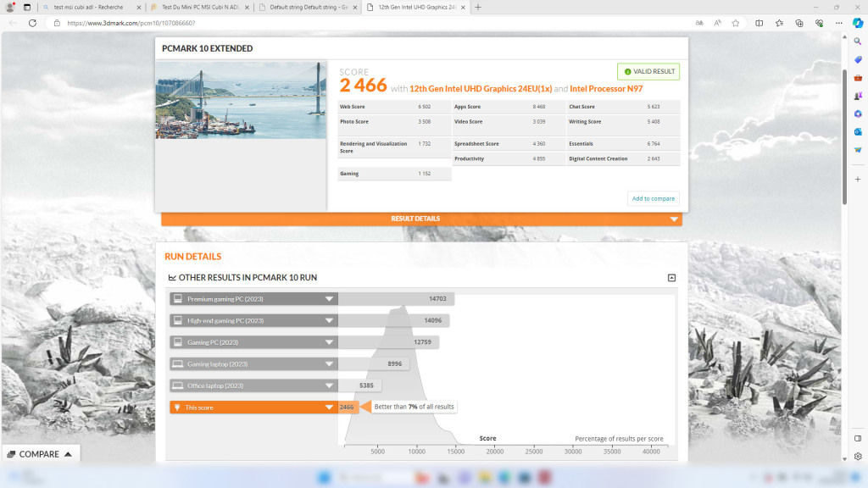Click the Essentials value 6 764
The image size is (868, 488).
654,144
